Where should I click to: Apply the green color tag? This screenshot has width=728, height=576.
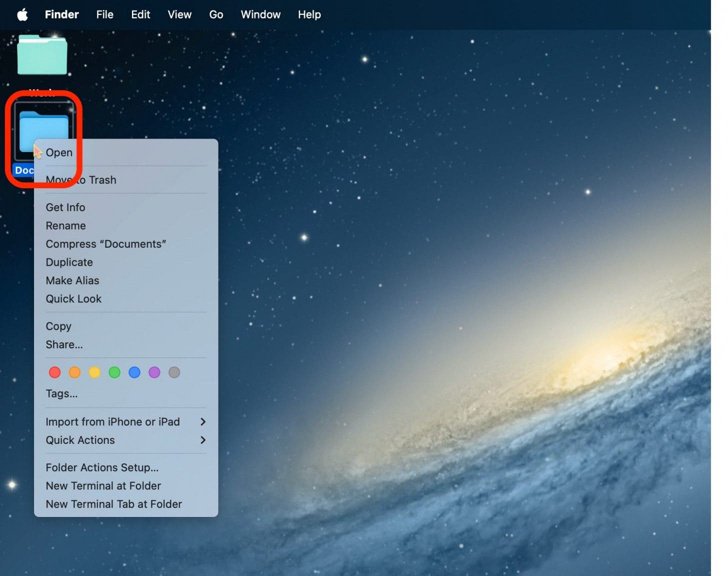(x=114, y=372)
